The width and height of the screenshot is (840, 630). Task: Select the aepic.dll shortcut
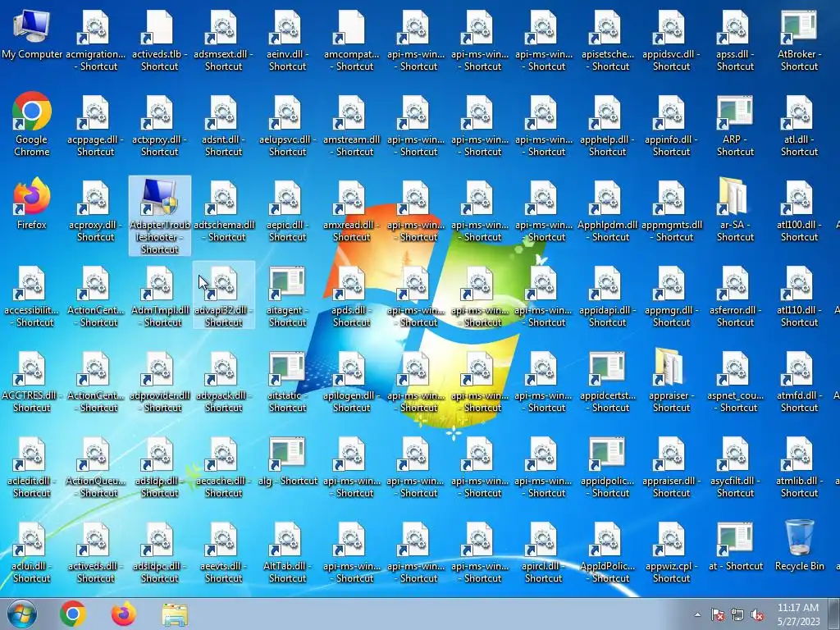coord(287,210)
